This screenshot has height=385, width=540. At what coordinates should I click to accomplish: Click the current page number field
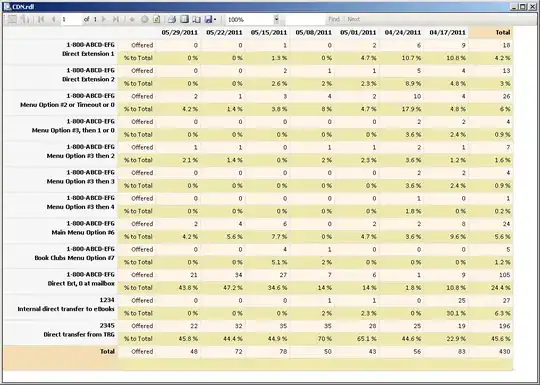(71, 20)
